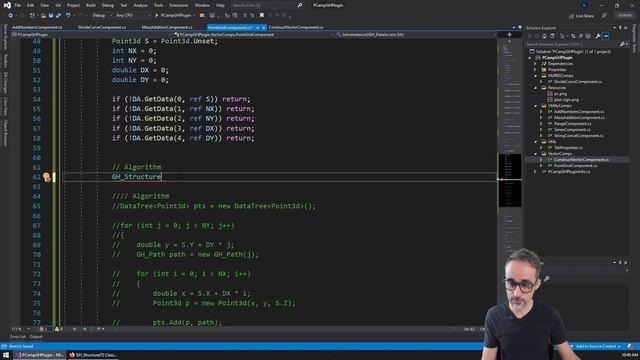Select plus-sign.png in Solution Explorer
This screenshot has width=640, height=360.
click(x=566, y=100)
